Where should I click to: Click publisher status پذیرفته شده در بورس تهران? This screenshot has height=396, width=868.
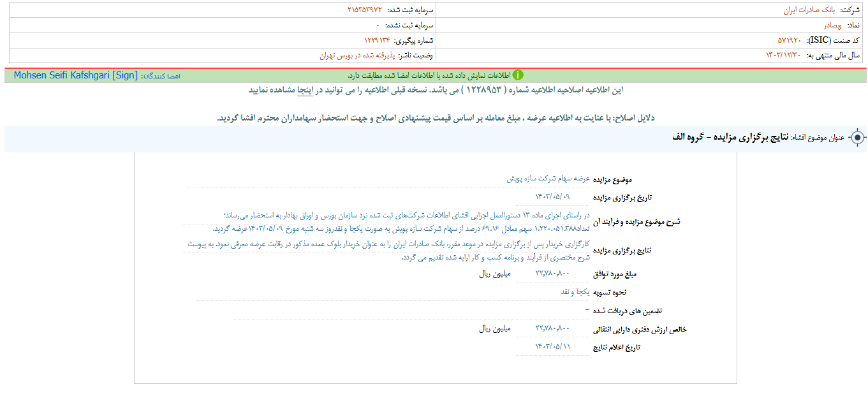(x=362, y=55)
